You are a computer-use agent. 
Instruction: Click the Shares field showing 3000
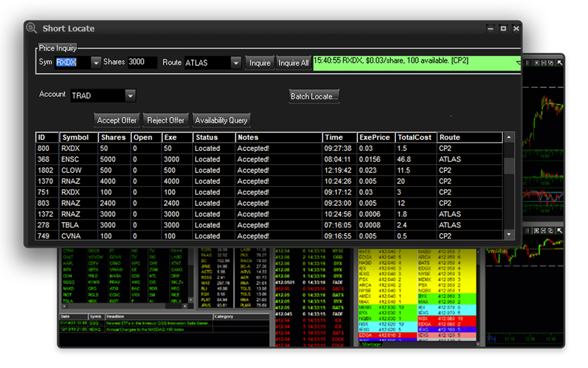tap(142, 62)
